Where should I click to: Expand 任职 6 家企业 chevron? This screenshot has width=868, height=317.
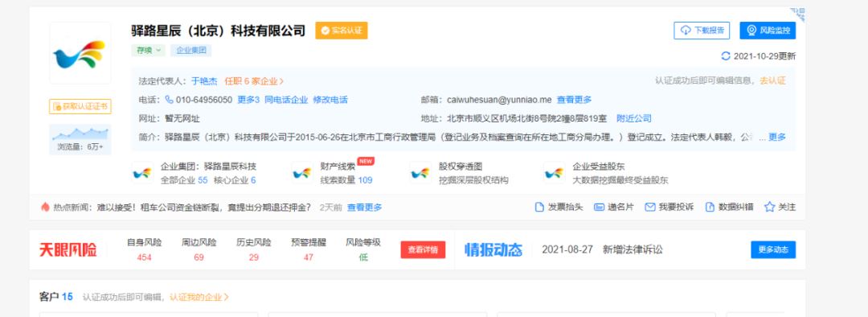point(281,81)
